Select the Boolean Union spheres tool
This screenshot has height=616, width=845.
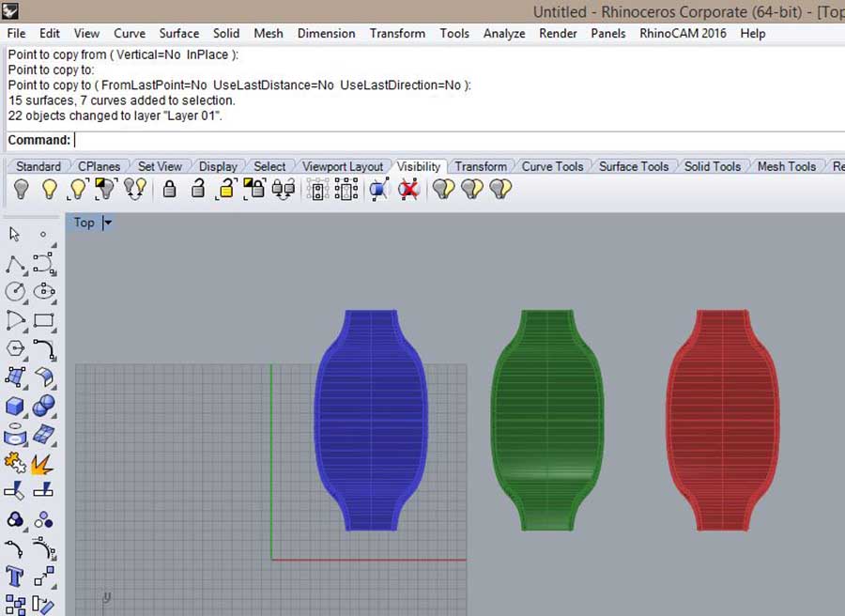tap(43, 406)
